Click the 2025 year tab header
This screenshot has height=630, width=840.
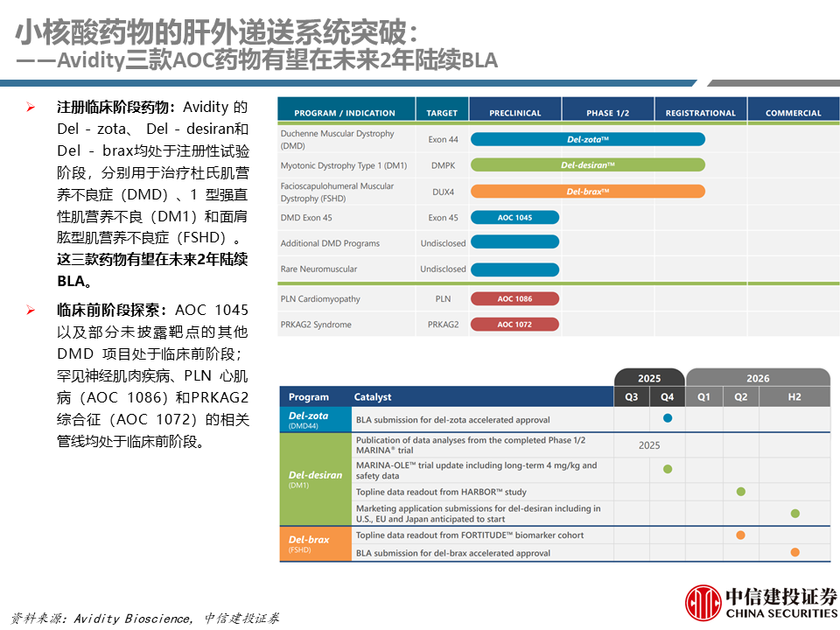point(649,378)
